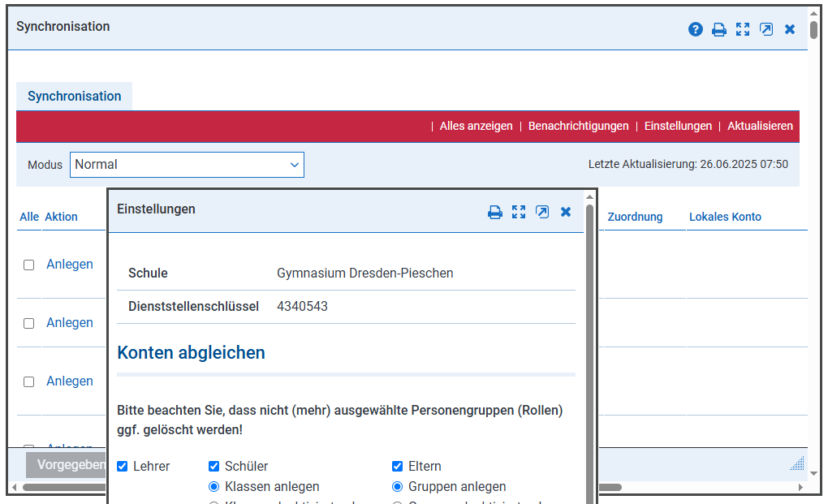Maximize the Einstellungen dialog to fullscreen
Viewport: 828px width, 504px height.
[x=519, y=213]
